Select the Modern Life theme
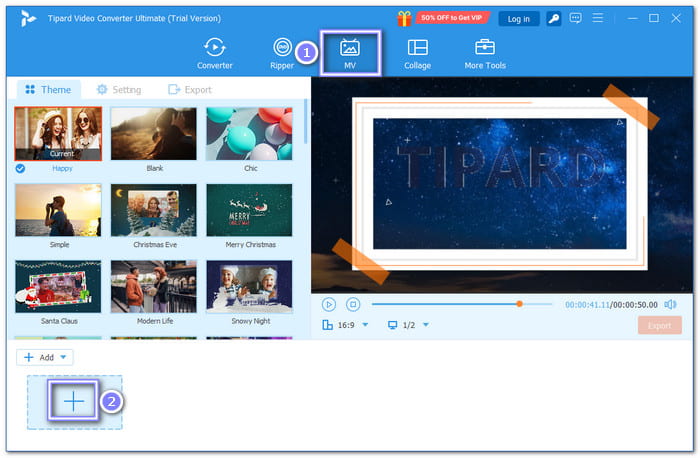The height and width of the screenshot is (458, 700). tap(154, 287)
